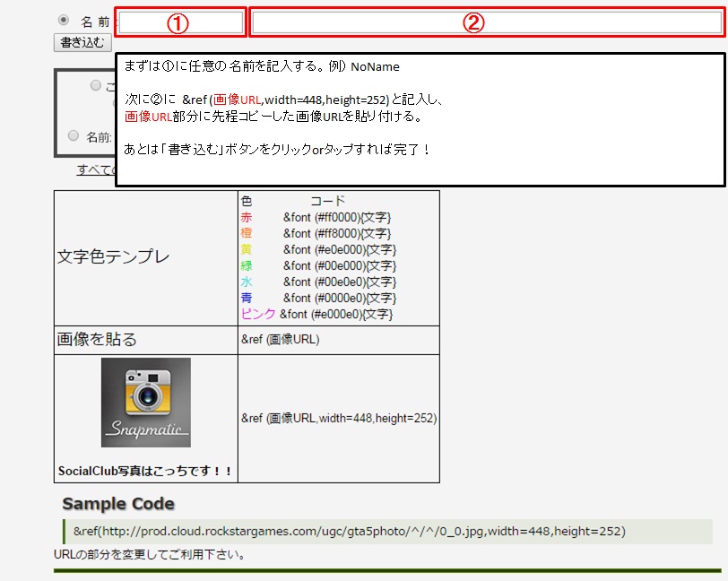Click the orange 橙 color label
The image size is (728, 581).
247,233
